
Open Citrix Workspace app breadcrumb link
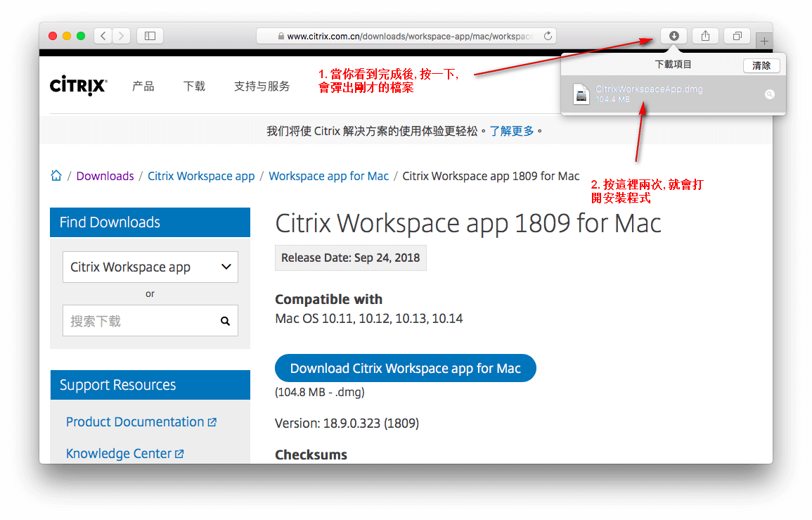pos(202,177)
